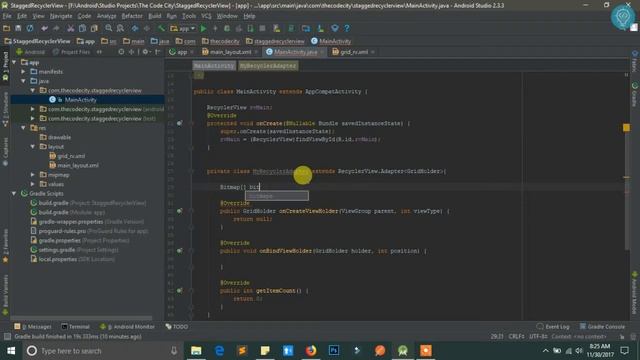
Task: Close the MainActivity.java editor tab
Action: click(x=322, y=52)
